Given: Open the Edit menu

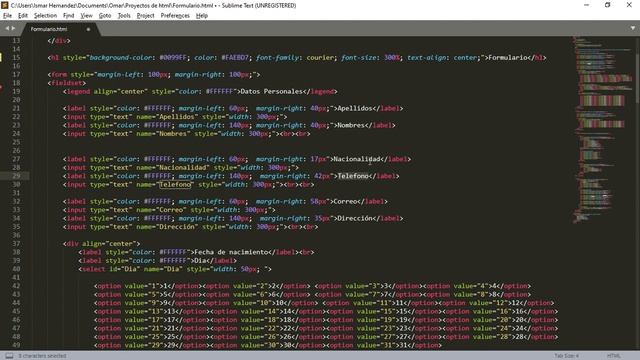Looking at the screenshot, I should [23, 16].
